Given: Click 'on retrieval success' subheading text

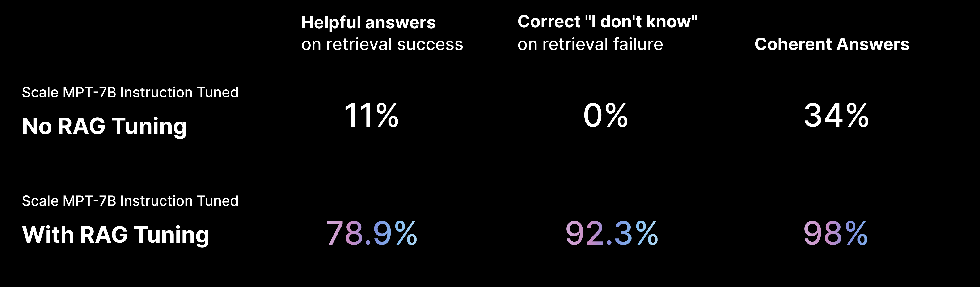Looking at the screenshot, I should coord(382,45).
